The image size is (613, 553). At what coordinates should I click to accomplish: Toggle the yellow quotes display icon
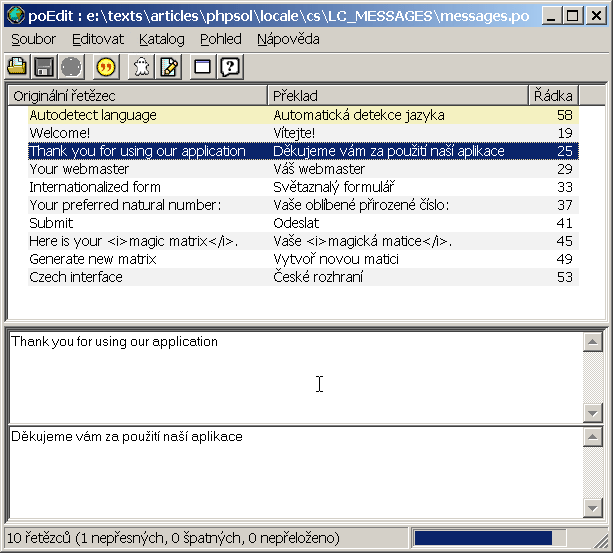pos(106,67)
